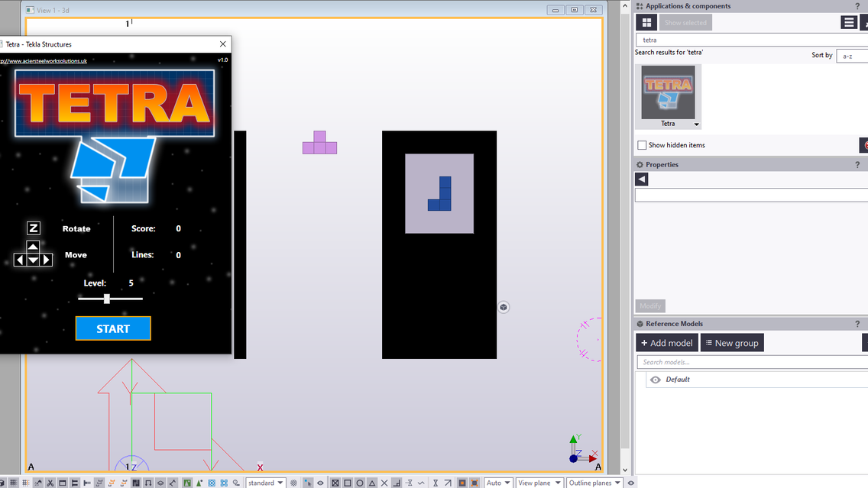Click the Properties back arrow button
This screenshot has height=488, width=868.
click(x=642, y=179)
